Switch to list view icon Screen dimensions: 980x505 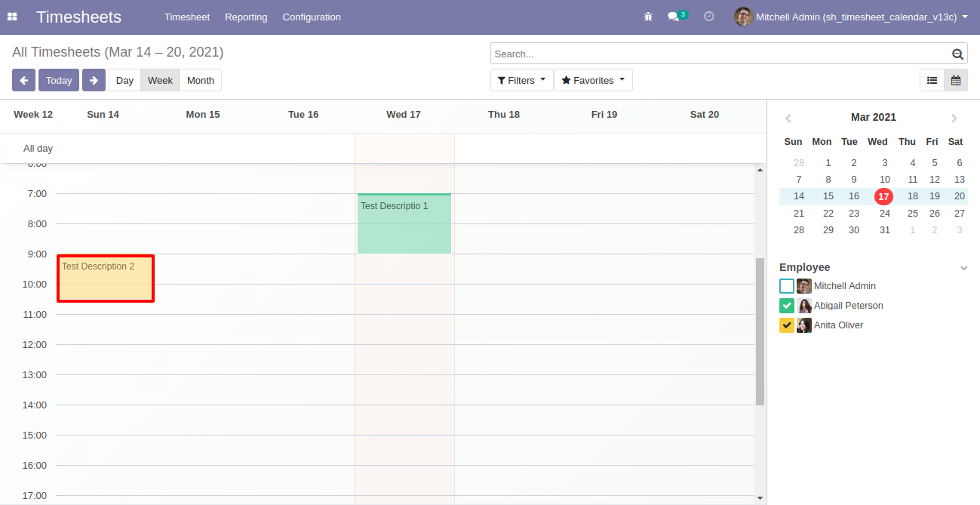[932, 80]
